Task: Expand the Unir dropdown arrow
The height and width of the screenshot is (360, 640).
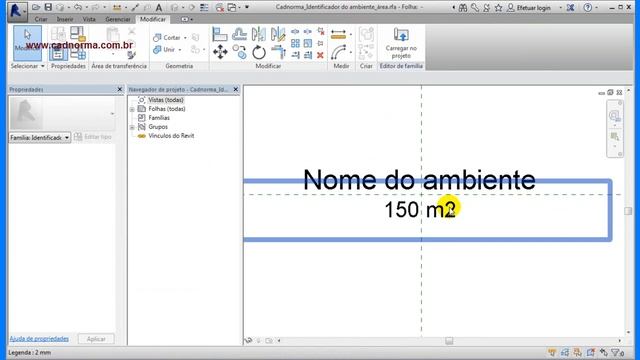Action: coord(180,50)
